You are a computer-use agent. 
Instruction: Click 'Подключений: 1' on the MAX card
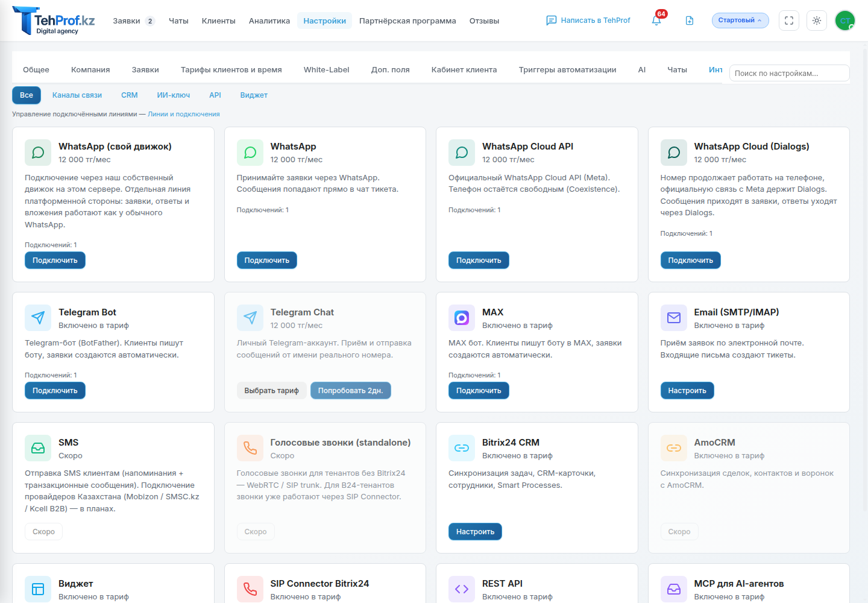coord(474,375)
